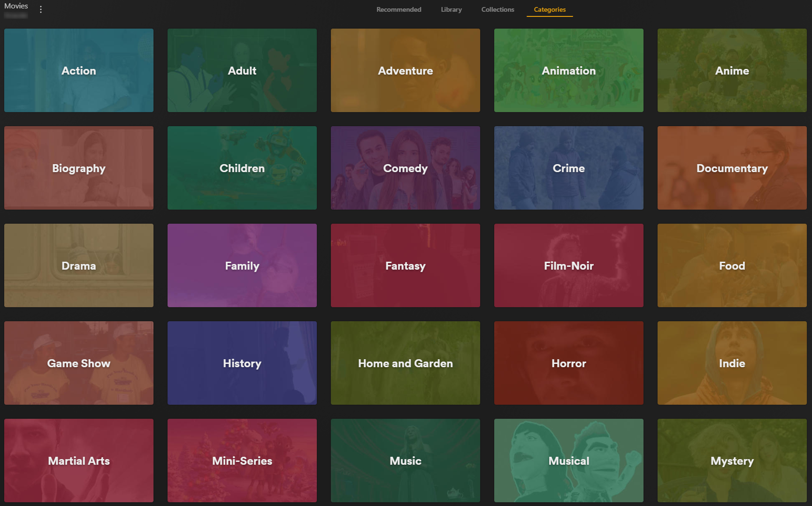The height and width of the screenshot is (506, 812).
Task: Browse the Comedy category
Action: (x=405, y=168)
